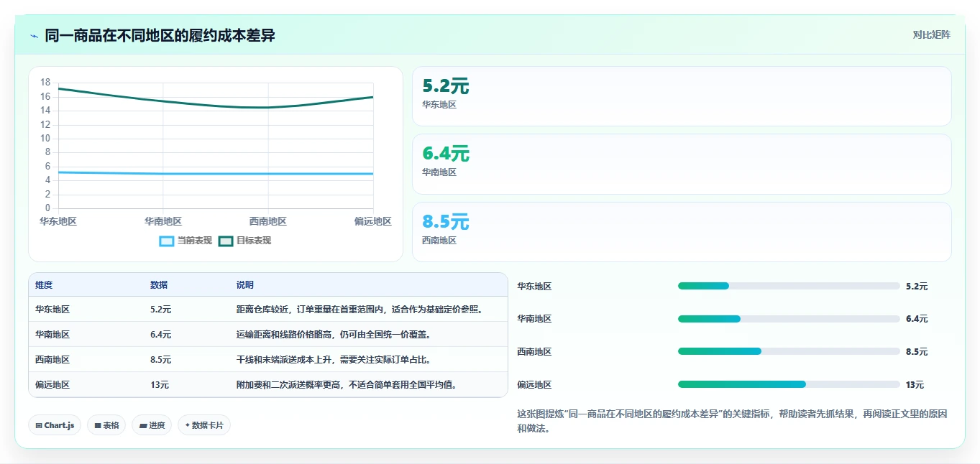This screenshot has width=980, height=464.
Task: Click the 西南地区 cell in the table
Action: coord(52,360)
